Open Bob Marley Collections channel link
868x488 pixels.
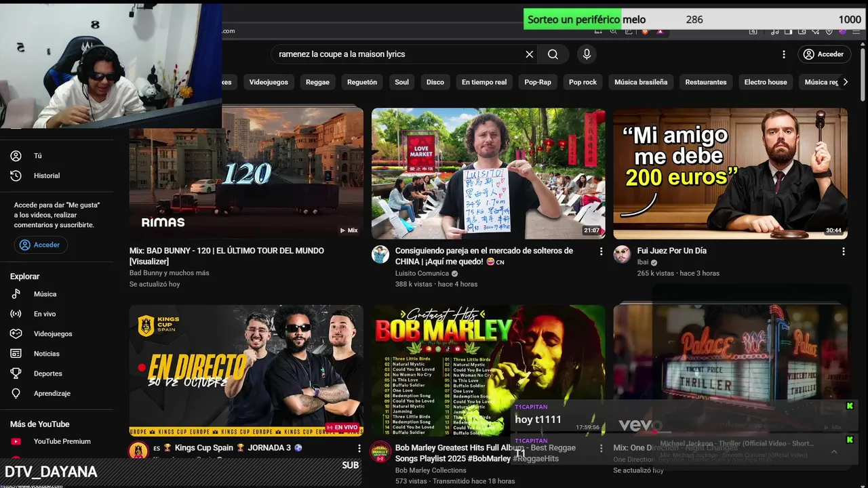[x=431, y=470]
